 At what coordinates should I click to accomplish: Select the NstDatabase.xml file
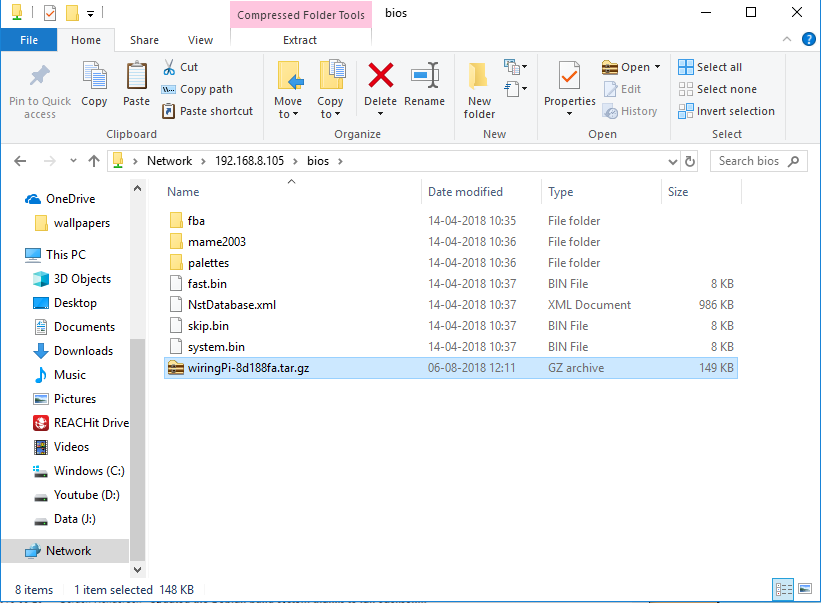450,305
